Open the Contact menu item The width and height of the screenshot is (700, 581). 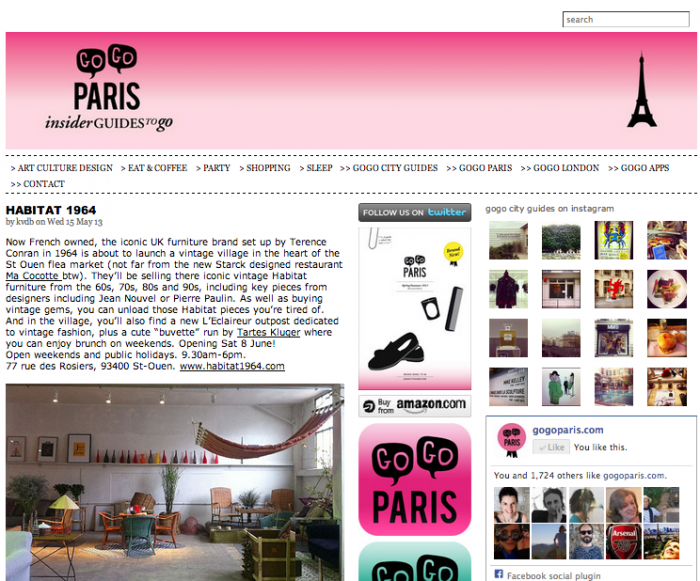click(x=38, y=184)
